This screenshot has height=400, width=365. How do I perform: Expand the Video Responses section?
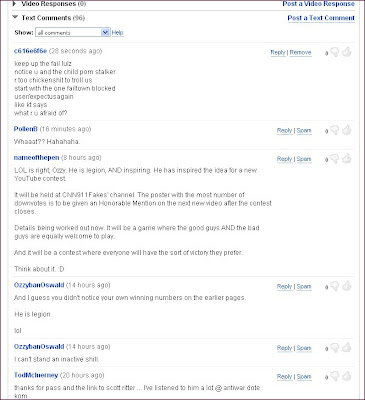tap(15, 4)
